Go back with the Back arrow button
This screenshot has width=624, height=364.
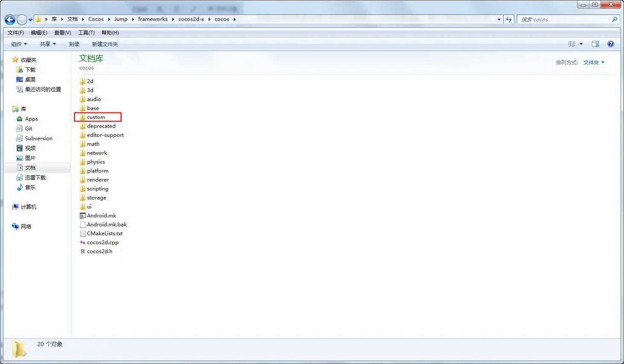click(x=10, y=20)
